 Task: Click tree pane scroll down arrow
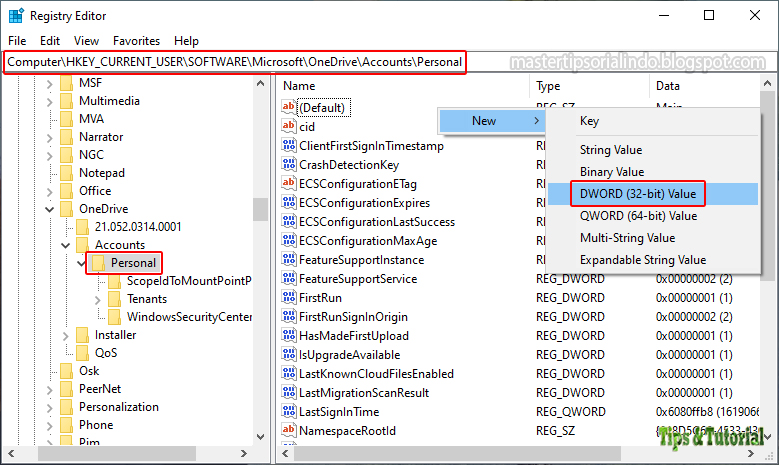260,437
